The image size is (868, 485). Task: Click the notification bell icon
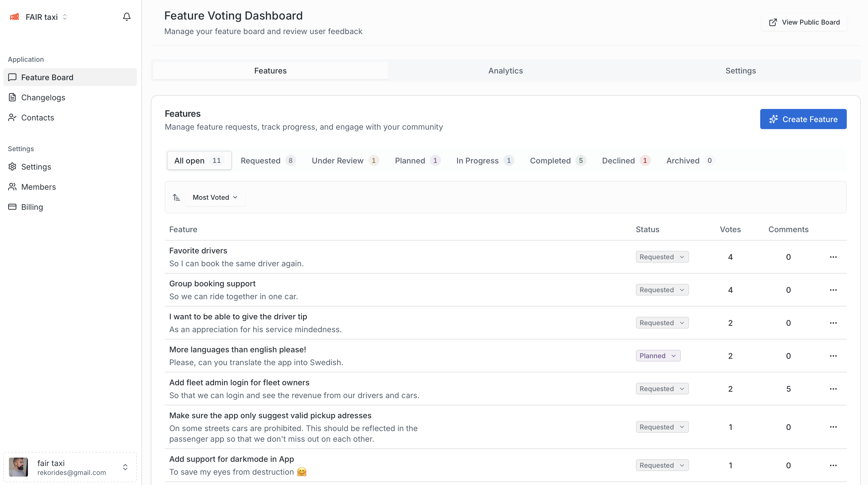click(127, 17)
